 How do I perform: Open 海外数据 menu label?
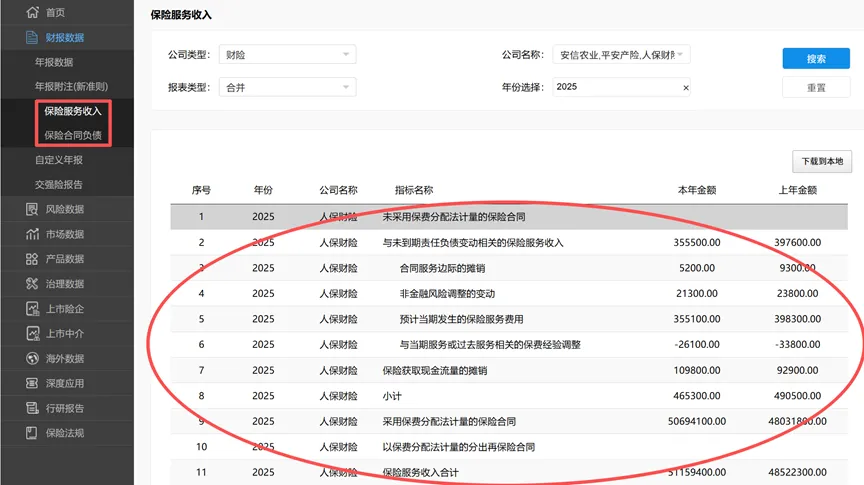point(64,359)
